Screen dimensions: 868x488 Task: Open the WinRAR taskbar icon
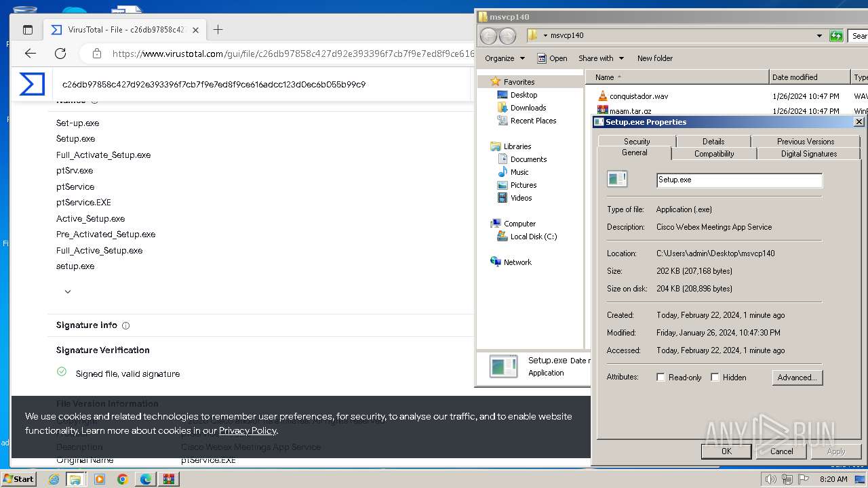168,479
